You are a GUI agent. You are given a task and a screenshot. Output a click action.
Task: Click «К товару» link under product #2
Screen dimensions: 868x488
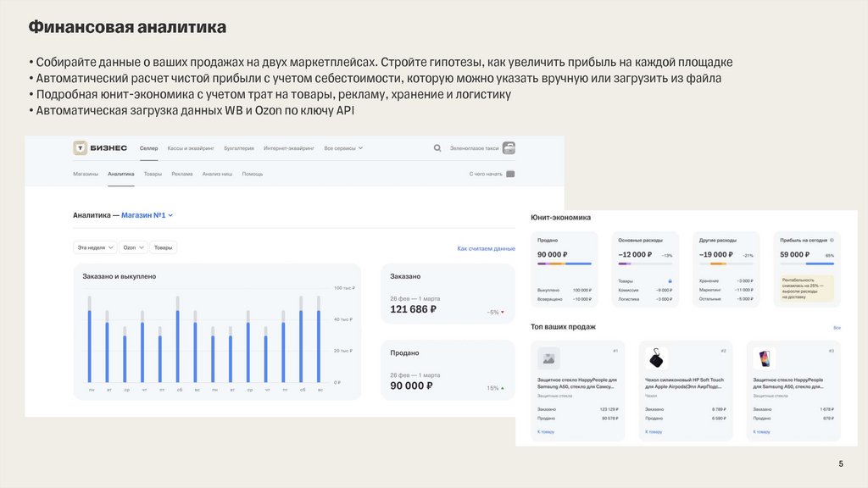[x=654, y=431]
